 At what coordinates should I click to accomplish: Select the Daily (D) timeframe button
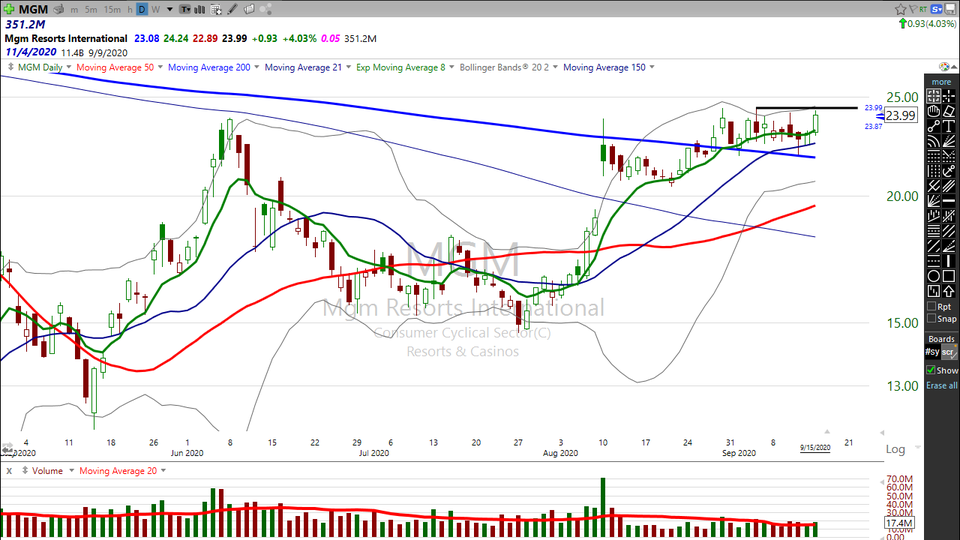click(142, 9)
